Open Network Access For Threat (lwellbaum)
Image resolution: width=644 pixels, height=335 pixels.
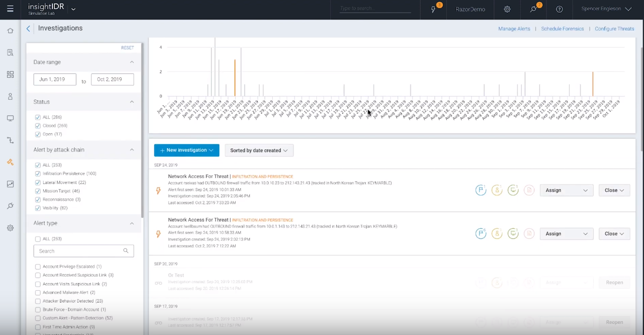pyautogui.click(x=198, y=220)
